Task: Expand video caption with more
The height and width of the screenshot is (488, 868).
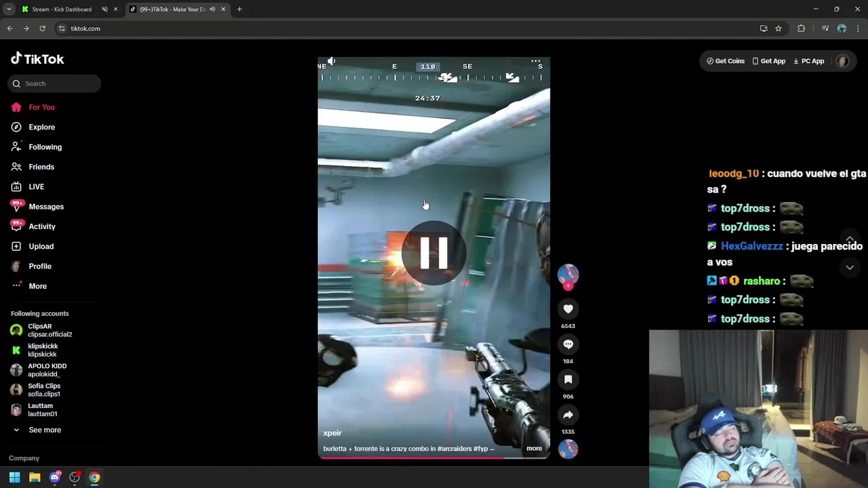Action: tap(534, 449)
